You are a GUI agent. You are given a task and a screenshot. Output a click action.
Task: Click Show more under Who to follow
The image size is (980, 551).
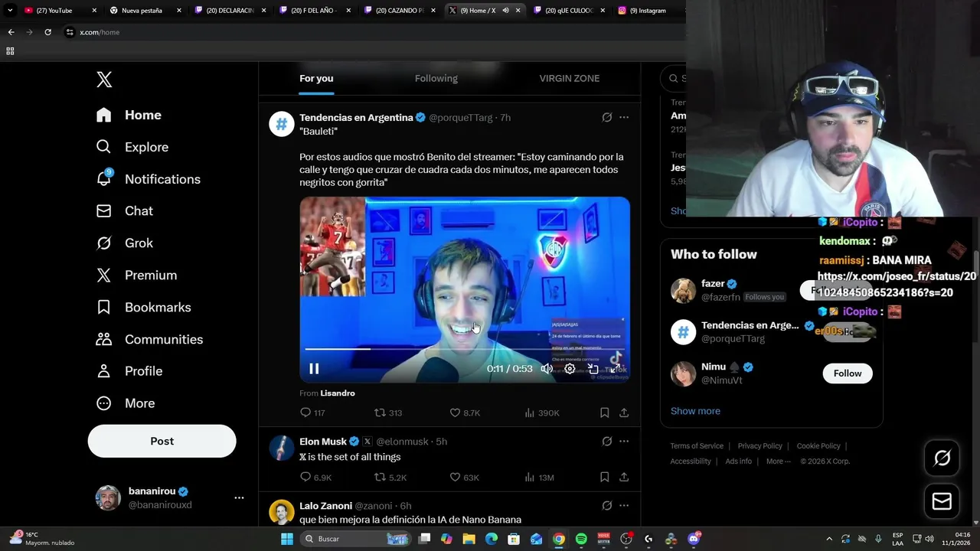pos(695,411)
